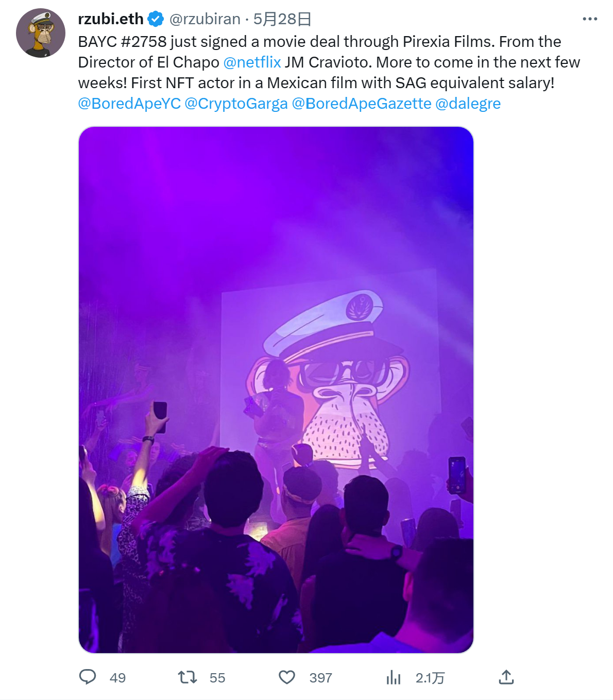613x700 pixels.
Task: Open rzubi.eth's ape profile avatar
Action: [41, 33]
